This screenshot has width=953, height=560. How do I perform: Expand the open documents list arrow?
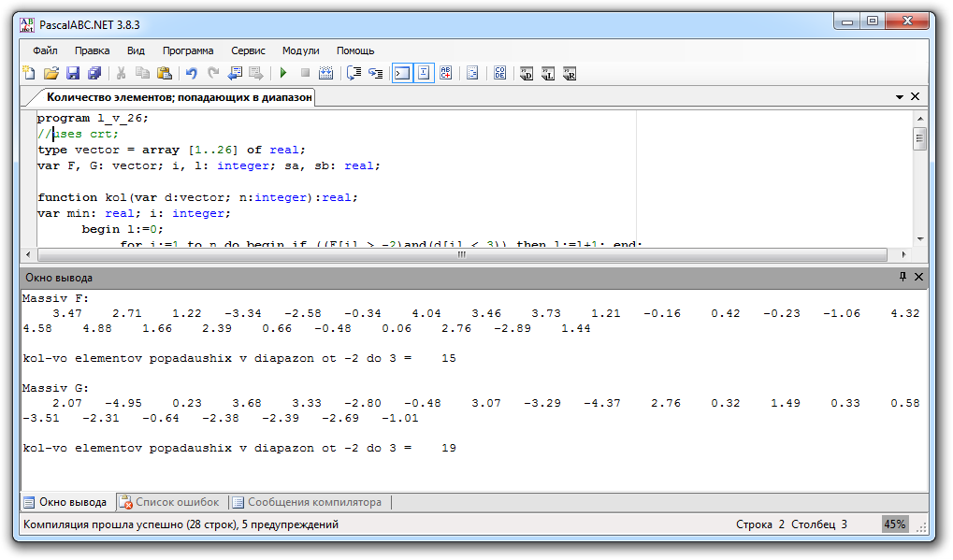point(900,97)
